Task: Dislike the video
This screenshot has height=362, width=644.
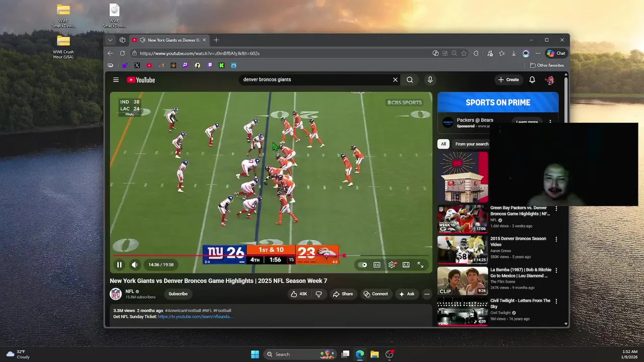Action: click(x=318, y=294)
